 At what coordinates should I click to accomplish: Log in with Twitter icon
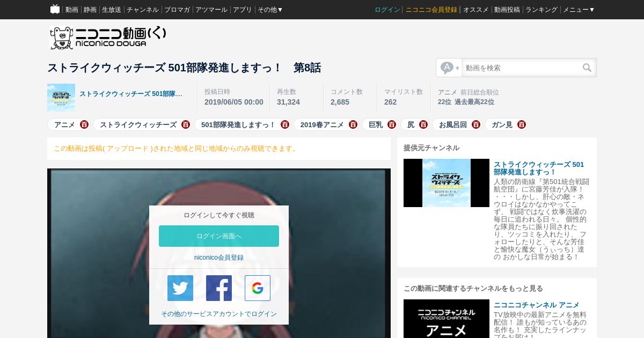(x=180, y=288)
